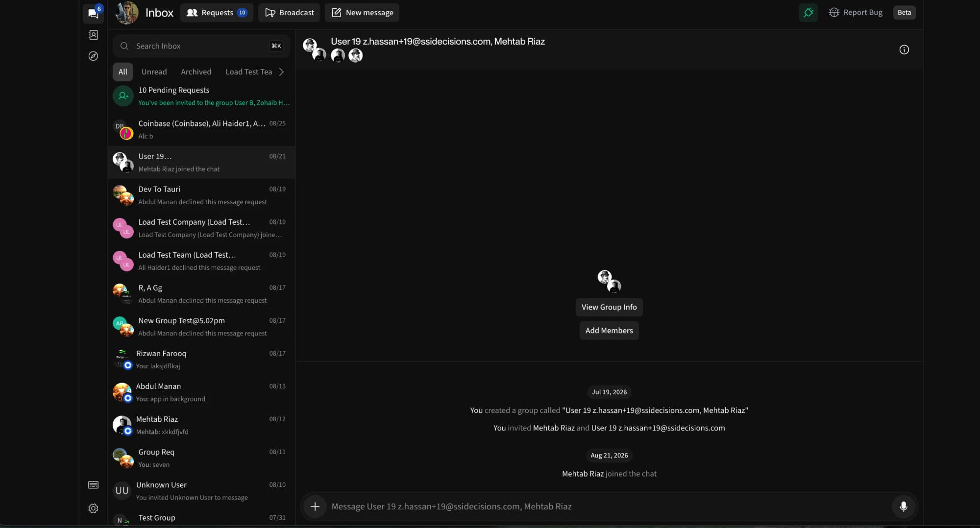Open New Group Test@5.02pm conversation
This screenshot has height=528, width=980.
(x=201, y=326)
